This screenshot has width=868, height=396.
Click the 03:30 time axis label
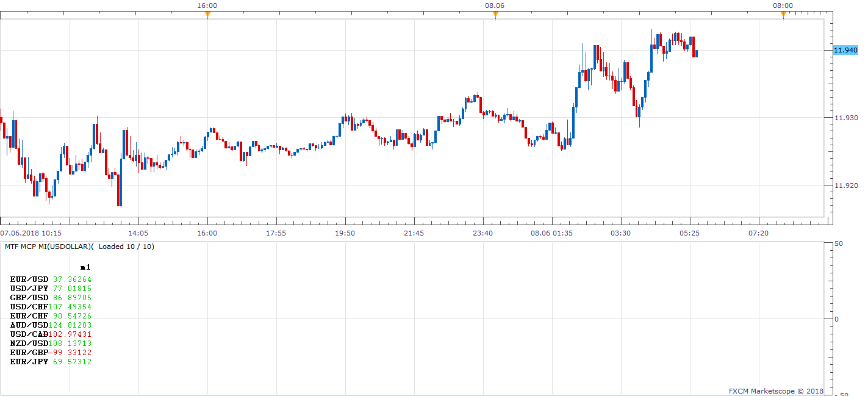pyautogui.click(x=621, y=233)
